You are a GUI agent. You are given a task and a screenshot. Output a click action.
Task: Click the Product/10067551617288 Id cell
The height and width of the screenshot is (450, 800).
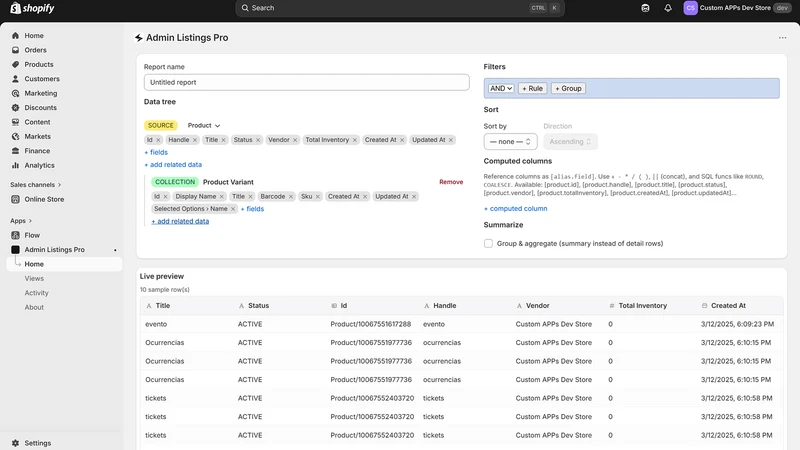tap(370, 324)
